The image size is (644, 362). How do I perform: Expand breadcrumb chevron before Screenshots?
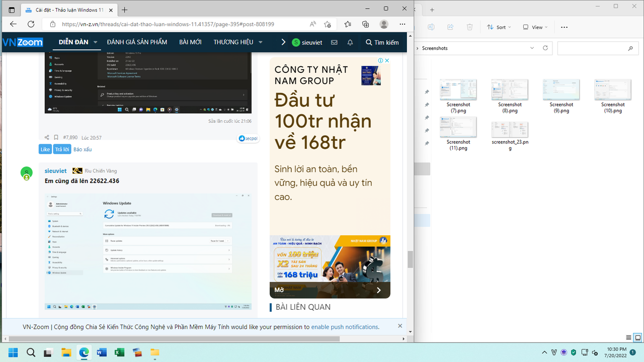tap(418, 48)
